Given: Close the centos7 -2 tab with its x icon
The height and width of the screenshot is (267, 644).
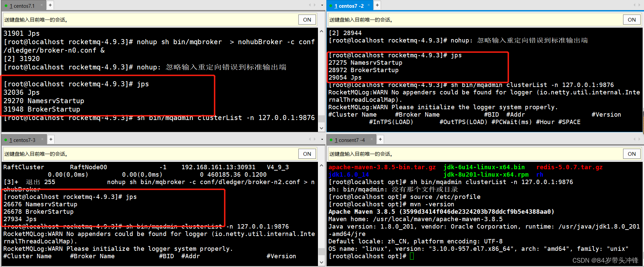Looking at the screenshot, I should 369,5.
